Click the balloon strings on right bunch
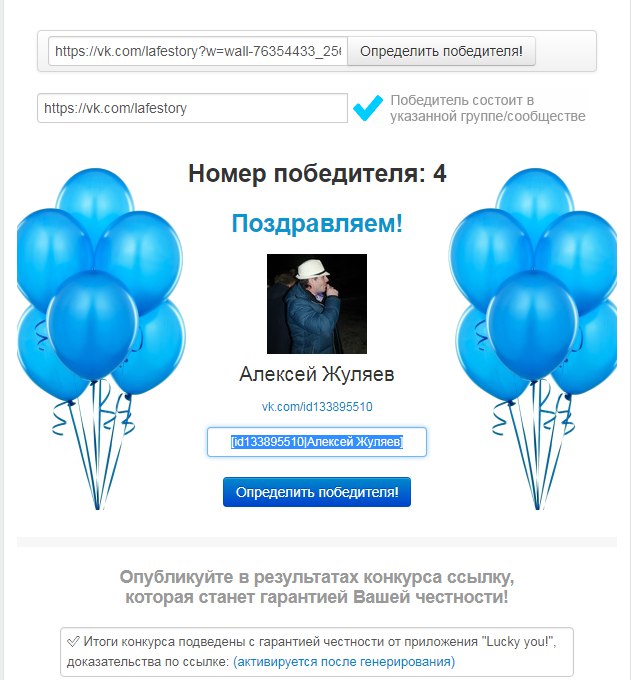Viewport: 631px width, 680px height. (x=536, y=447)
